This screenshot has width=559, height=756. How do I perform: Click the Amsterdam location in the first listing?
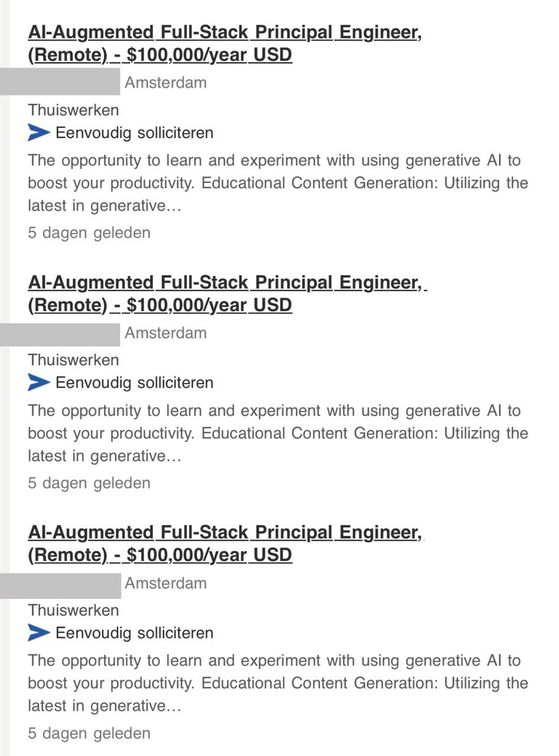coord(166,82)
